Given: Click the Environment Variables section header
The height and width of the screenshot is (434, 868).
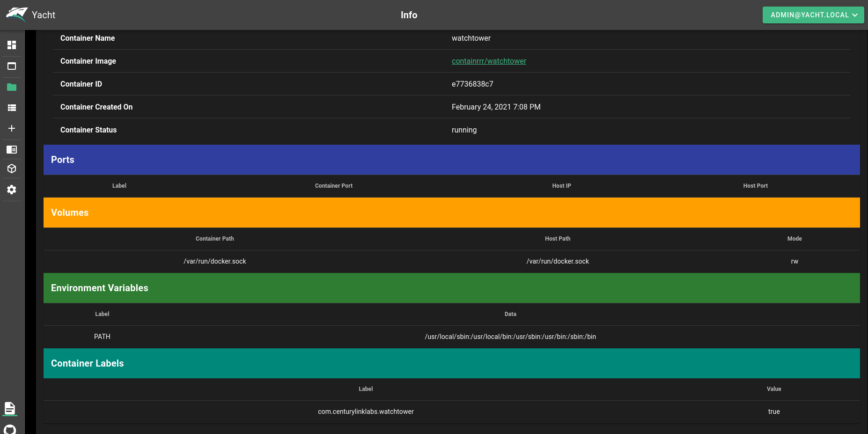Looking at the screenshot, I should [x=452, y=288].
